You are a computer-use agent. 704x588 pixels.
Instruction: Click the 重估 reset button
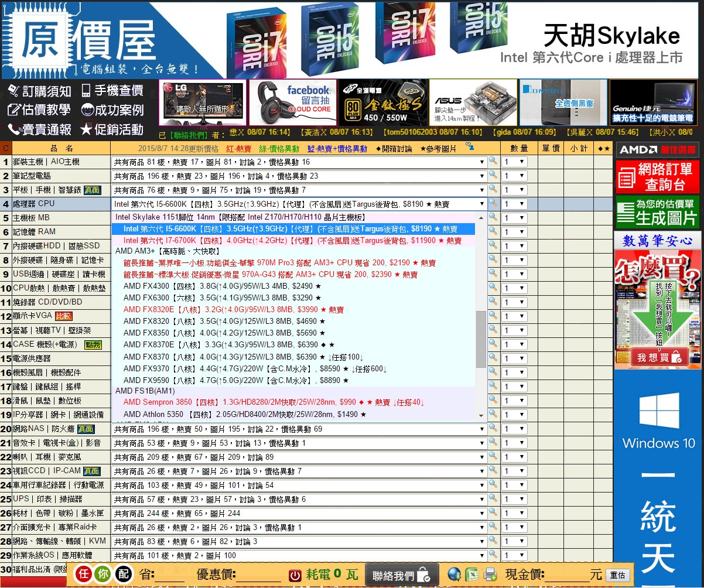(x=618, y=575)
